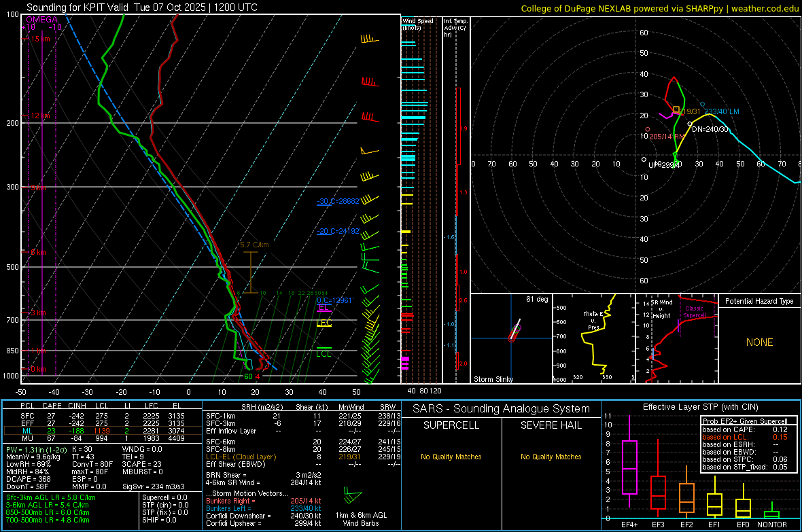802x532 pixels.
Task: Click the '850-500mb LR = 6.0 C/km' line
Action: point(48,512)
